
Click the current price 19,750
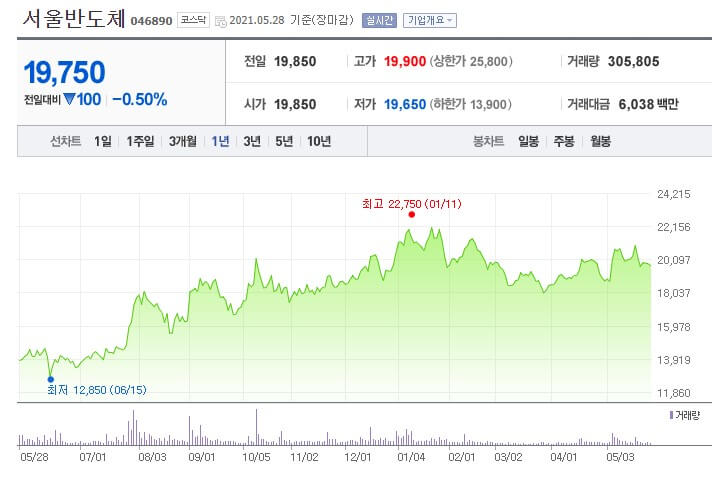(x=64, y=73)
